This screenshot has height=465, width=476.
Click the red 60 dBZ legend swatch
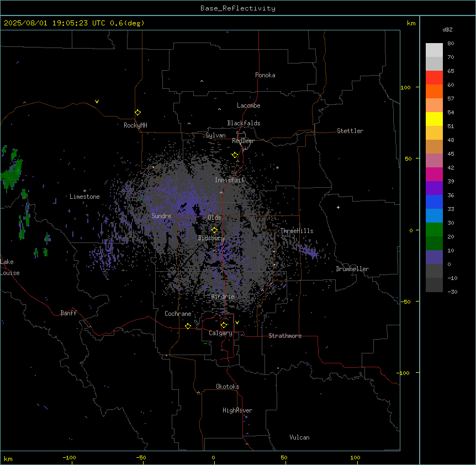point(434,78)
